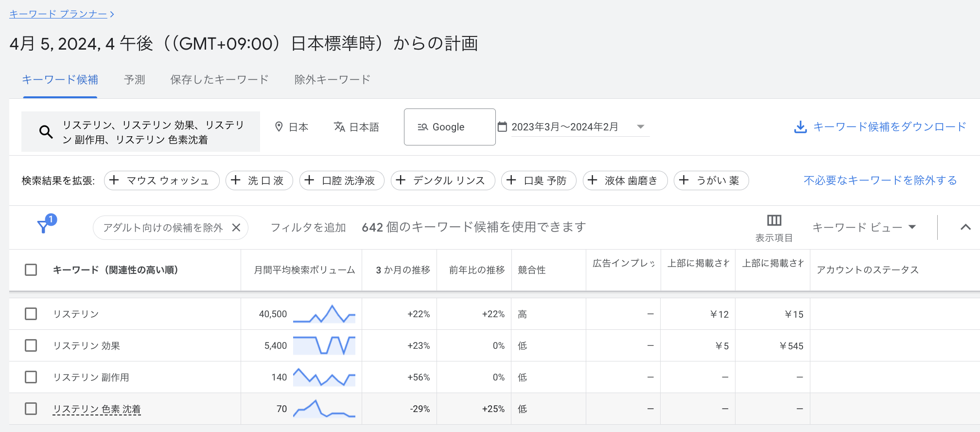Click the sparkline chart in リステリン 色素 沈着 row
This screenshot has width=980, height=432.
[x=324, y=409]
